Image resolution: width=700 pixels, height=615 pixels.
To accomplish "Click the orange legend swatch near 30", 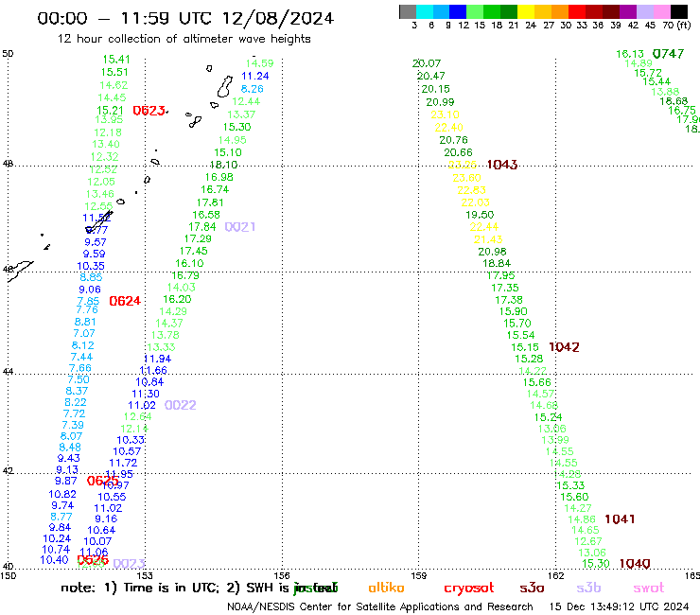I will [x=559, y=11].
